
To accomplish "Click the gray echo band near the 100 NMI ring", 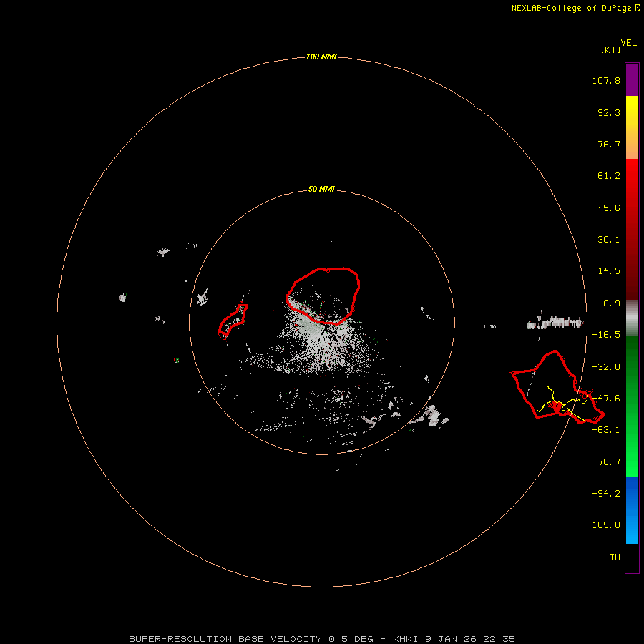I will pyautogui.click(x=556, y=323).
